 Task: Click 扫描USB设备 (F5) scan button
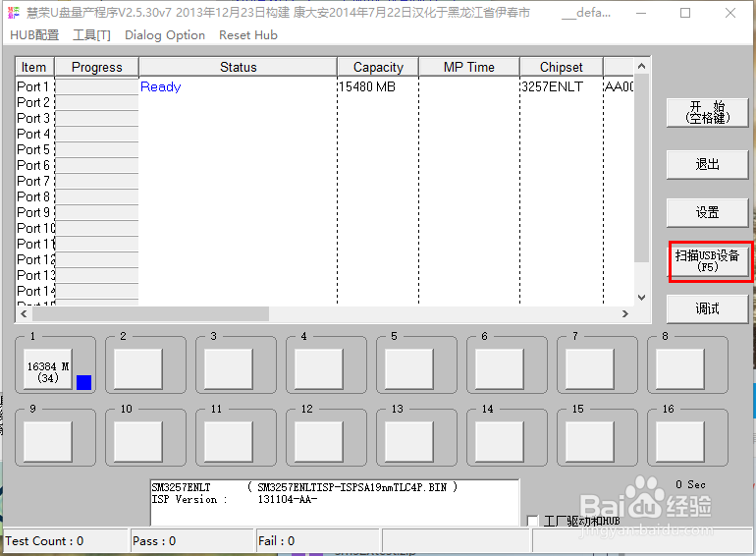click(x=707, y=261)
